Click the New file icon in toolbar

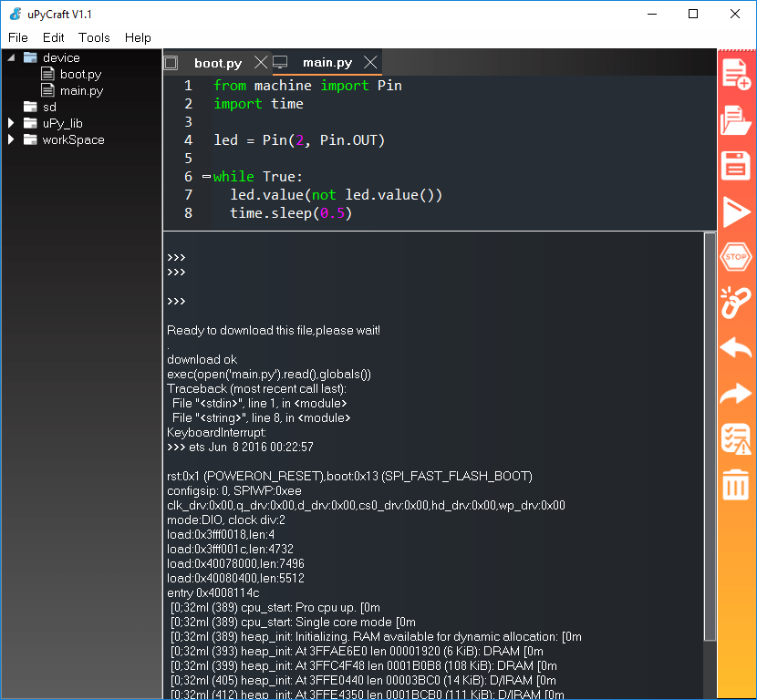(x=735, y=74)
